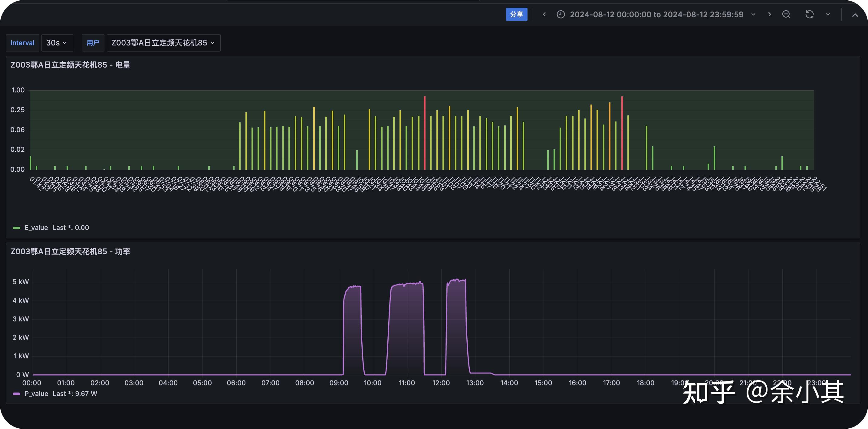Click 0.06 label on energy y-axis
This screenshot has height=429, width=868.
pyautogui.click(x=18, y=129)
